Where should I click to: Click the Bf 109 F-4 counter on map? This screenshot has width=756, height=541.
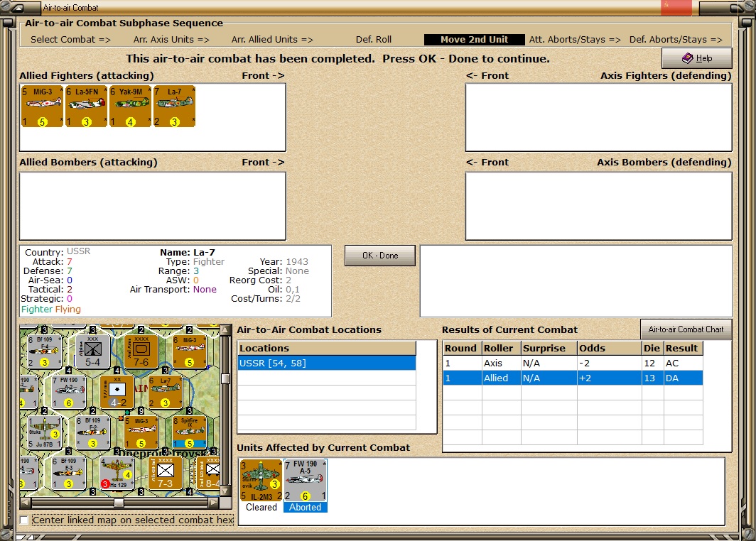44,351
